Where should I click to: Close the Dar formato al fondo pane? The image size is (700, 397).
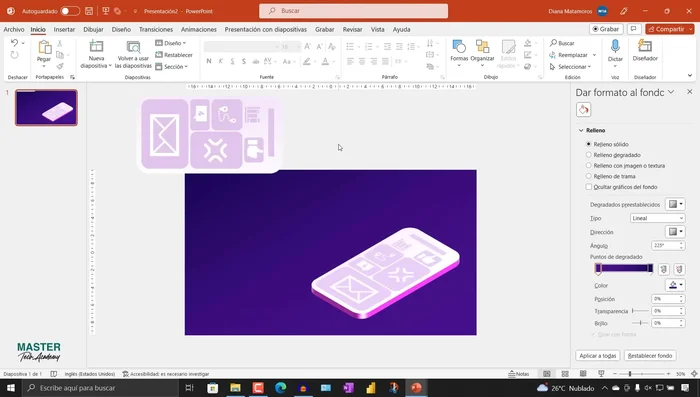pyautogui.click(x=690, y=92)
